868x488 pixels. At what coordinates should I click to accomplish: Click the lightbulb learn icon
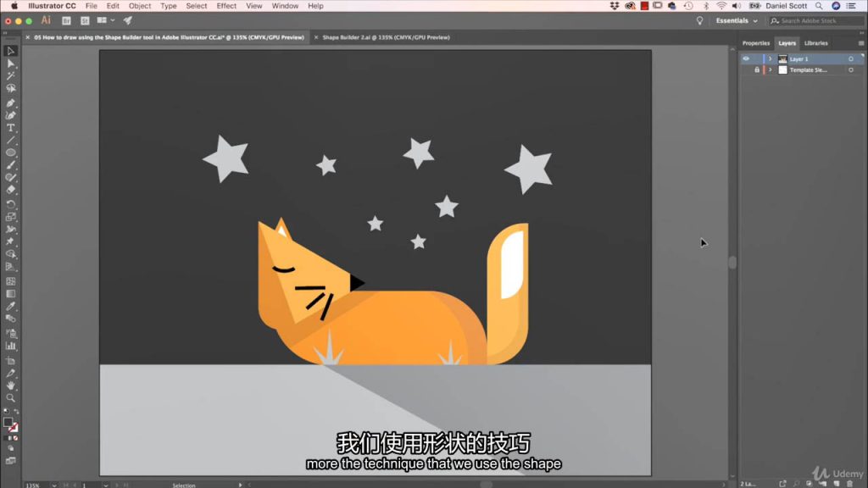[x=699, y=21]
